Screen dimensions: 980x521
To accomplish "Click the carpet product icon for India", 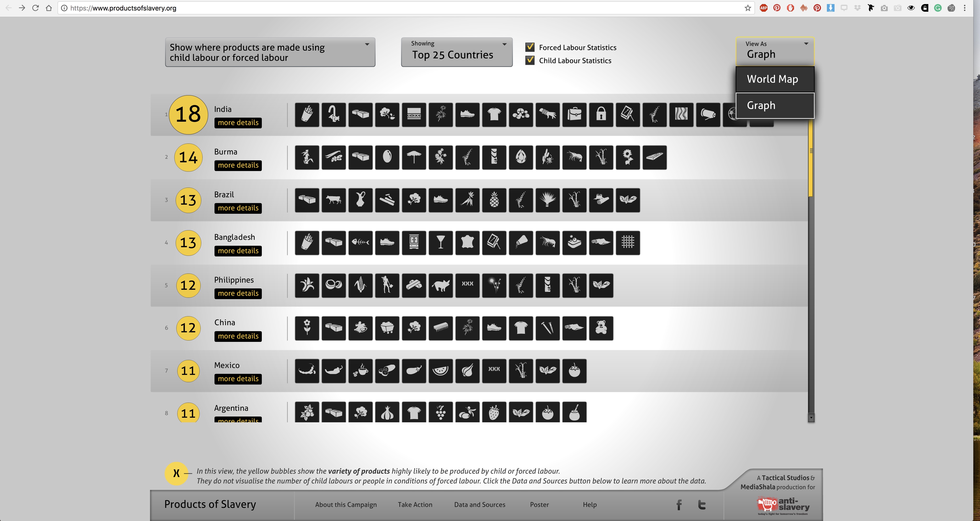I will tap(414, 115).
